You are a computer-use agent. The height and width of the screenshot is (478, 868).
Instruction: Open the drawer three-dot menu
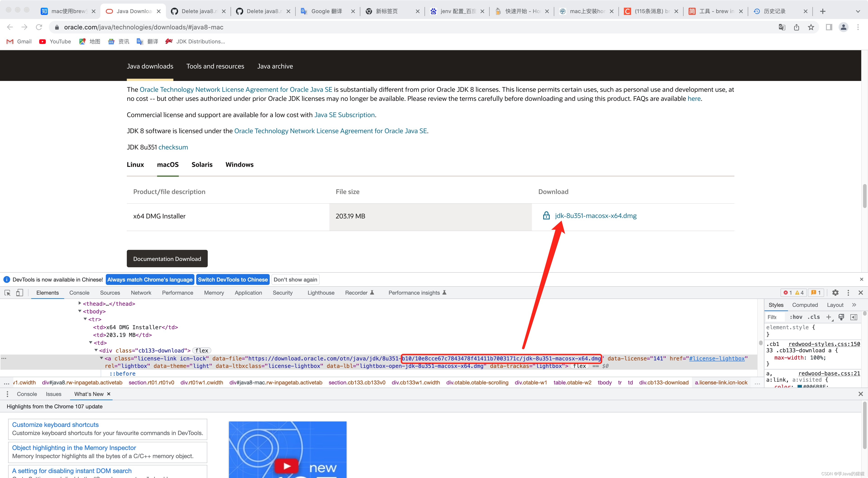click(x=7, y=394)
